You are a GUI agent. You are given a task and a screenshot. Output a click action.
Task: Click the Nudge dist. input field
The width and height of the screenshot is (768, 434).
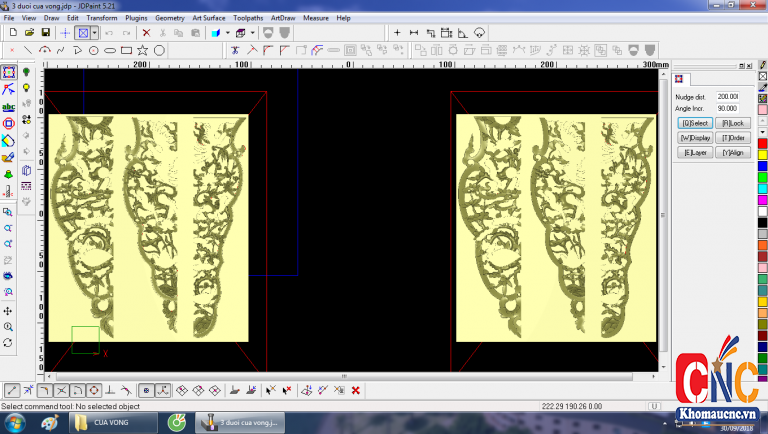click(x=727, y=96)
